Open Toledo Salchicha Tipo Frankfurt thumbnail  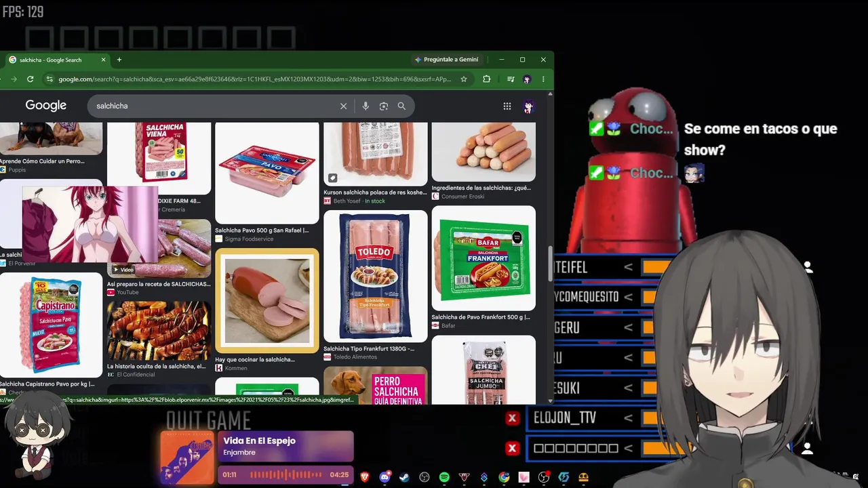coord(376,276)
